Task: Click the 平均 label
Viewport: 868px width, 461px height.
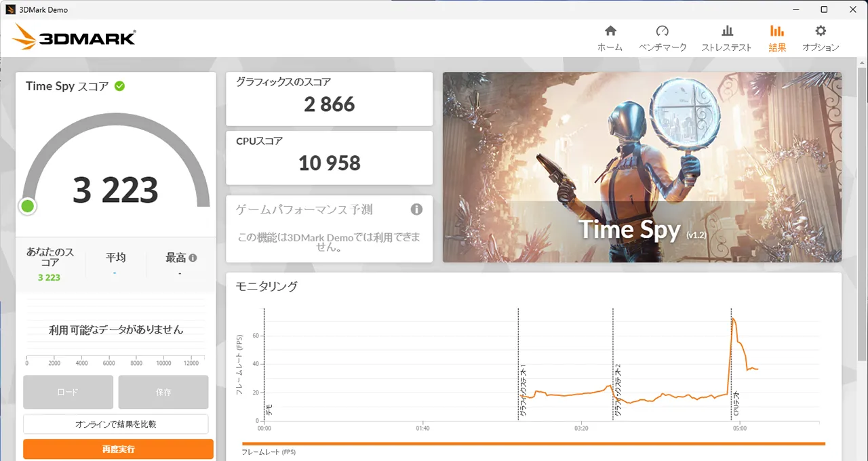Action: pos(115,258)
